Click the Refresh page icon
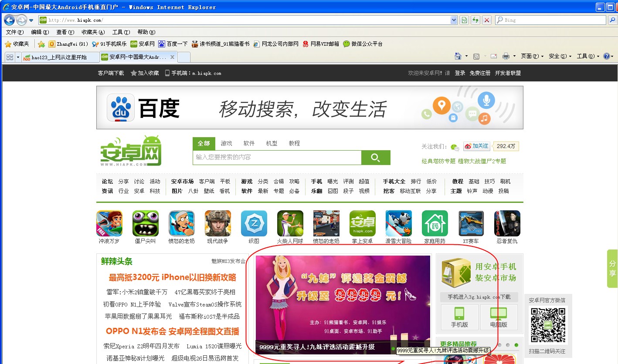618x364 pixels. (475, 20)
